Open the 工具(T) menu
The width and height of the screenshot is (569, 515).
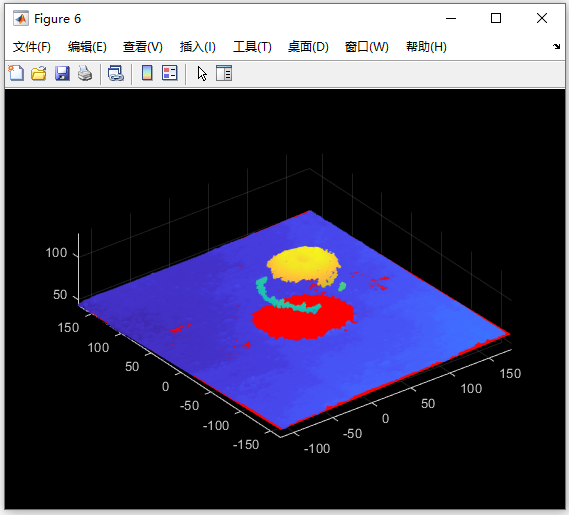pos(252,47)
